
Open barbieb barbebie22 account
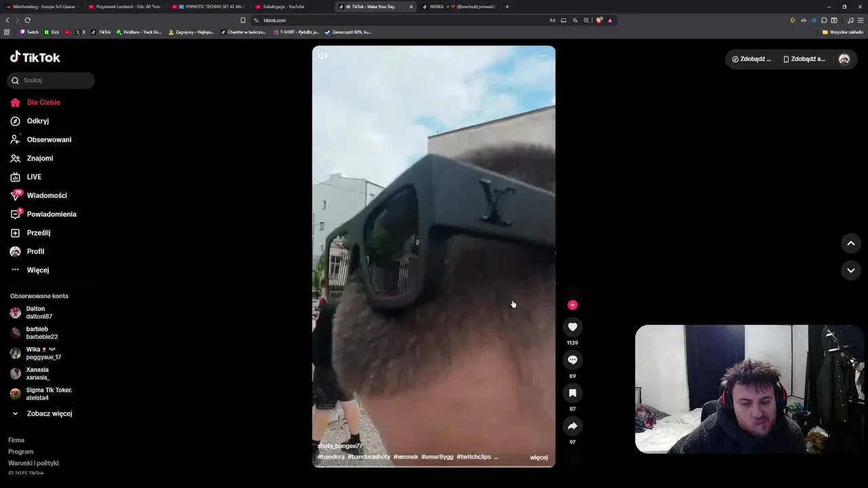click(x=41, y=333)
